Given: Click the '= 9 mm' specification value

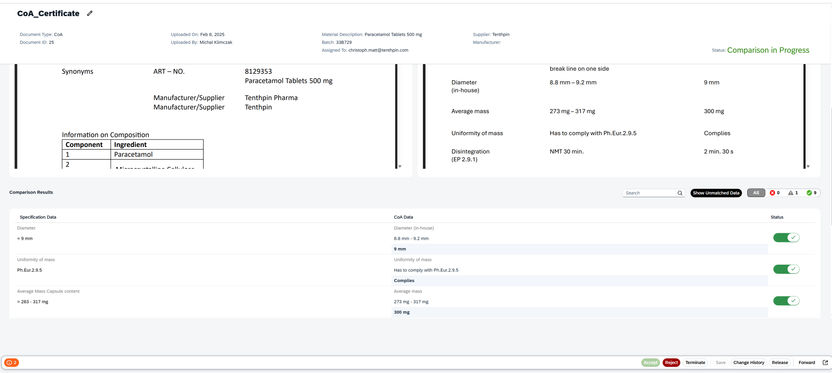Looking at the screenshot, I should (25, 238).
